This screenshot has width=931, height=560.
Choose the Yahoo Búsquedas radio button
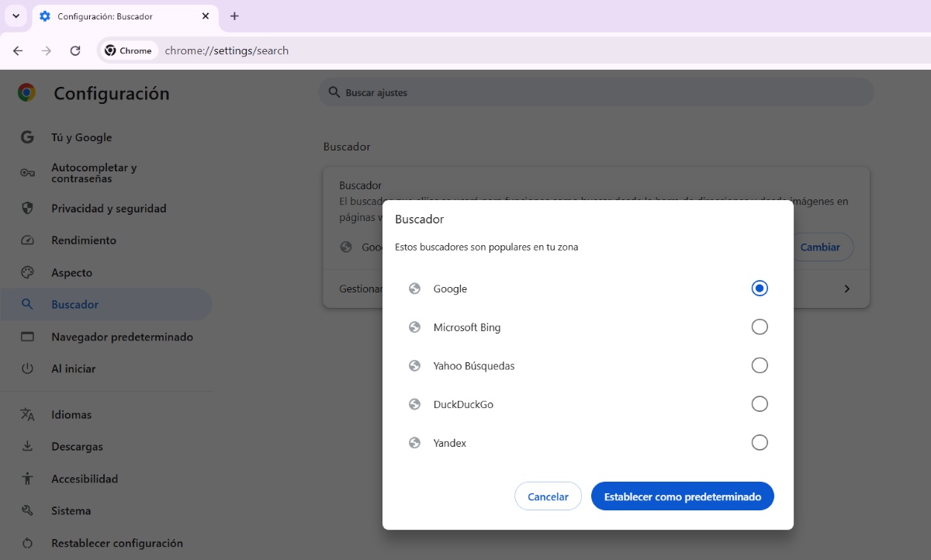[x=760, y=365]
